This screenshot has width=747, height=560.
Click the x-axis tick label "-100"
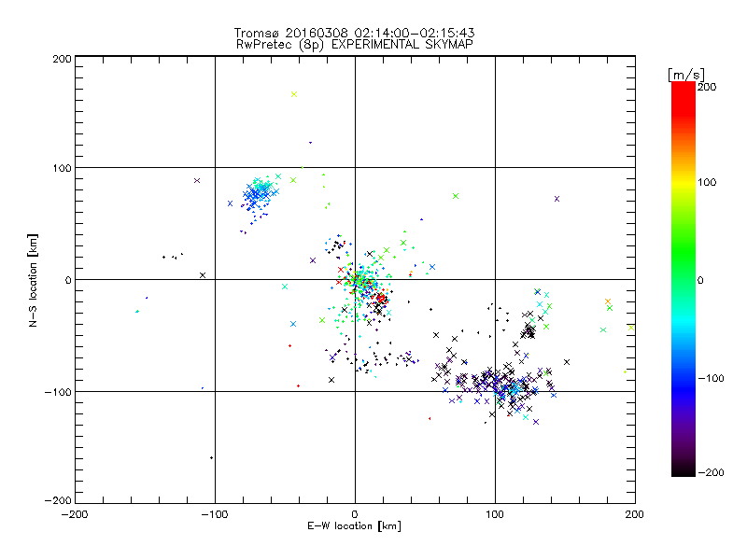[x=215, y=514]
